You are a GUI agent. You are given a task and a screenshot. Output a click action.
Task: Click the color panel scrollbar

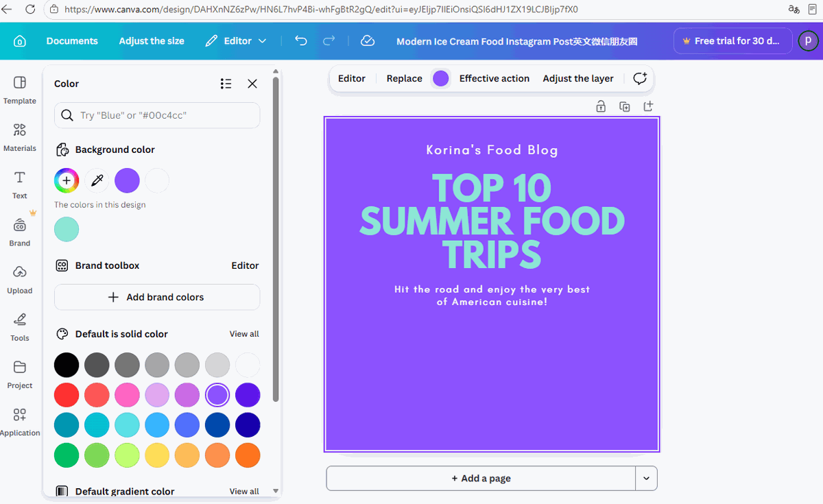click(276, 239)
